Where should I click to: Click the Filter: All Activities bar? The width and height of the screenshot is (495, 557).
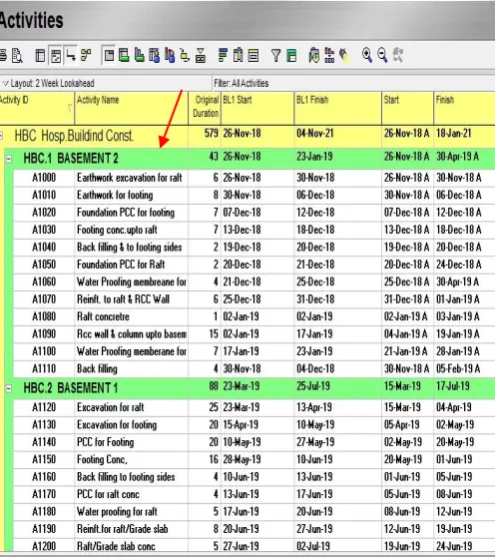[x=354, y=83]
